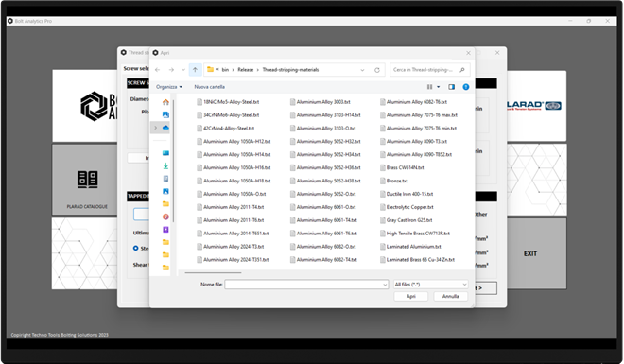624x364 pixels.
Task: Select the Steel radio button
Action: coord(136,249)
